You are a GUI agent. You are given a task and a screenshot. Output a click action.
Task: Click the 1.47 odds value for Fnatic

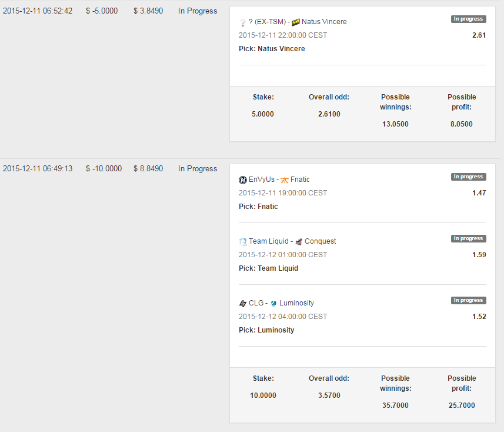[479, 193]
